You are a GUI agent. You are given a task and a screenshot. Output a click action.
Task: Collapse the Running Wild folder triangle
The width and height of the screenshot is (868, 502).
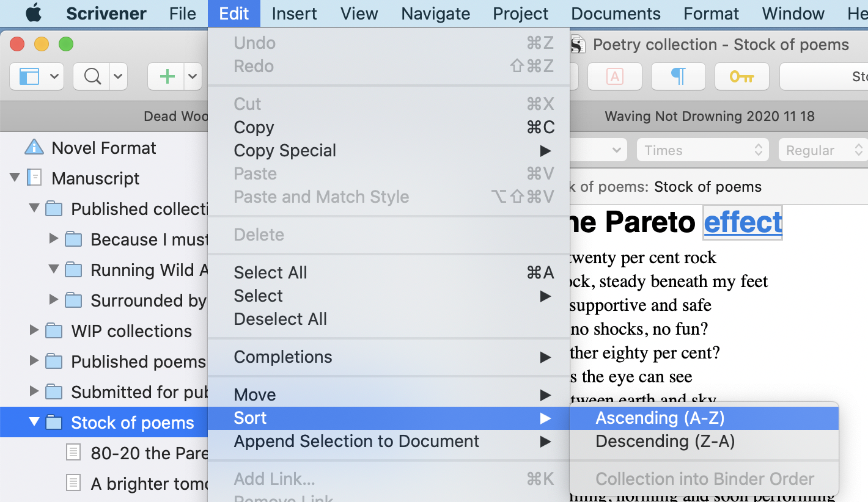coord(54,269)
